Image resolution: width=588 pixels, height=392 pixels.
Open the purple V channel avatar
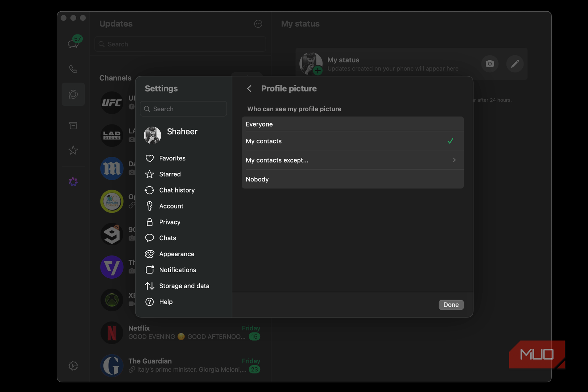pyautogui.click(x=112, y=267)
